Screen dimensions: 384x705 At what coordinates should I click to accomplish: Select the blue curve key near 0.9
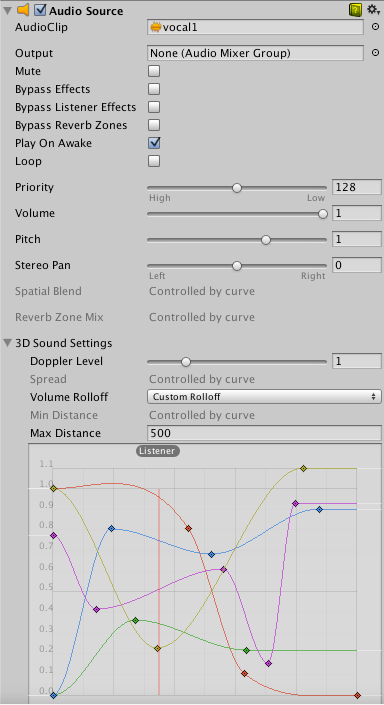(319, 509)
